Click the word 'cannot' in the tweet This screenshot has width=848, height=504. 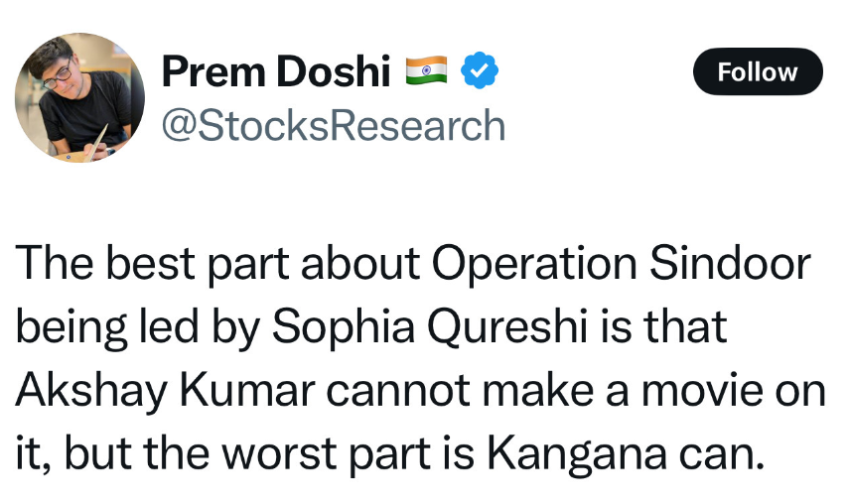(398, 391)
